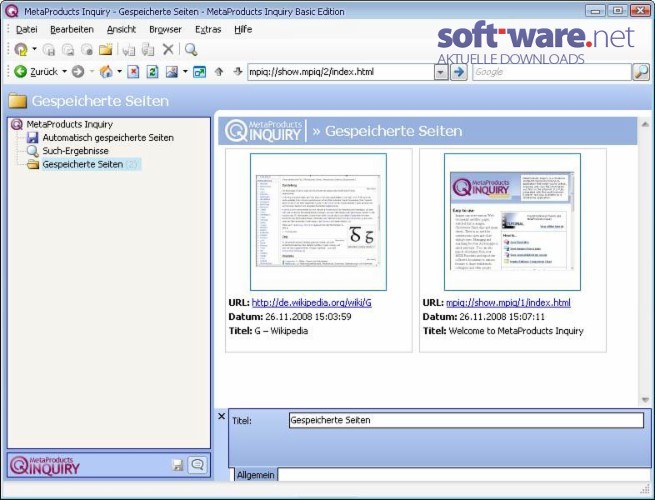The height and width of the screenshot is (500, 655).
Task: Click the delete X icon in top toolbar
Action: point(168,49)
